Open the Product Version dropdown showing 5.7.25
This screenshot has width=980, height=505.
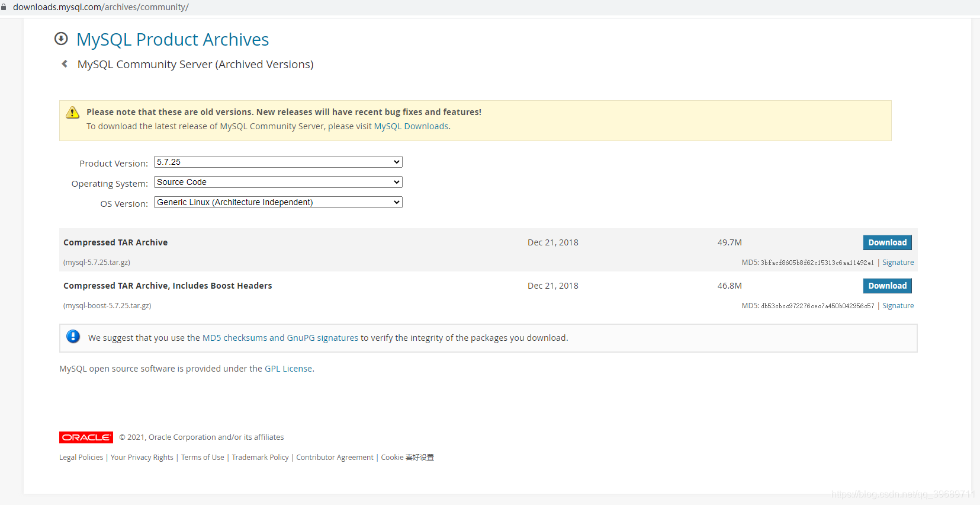[278, 162]
